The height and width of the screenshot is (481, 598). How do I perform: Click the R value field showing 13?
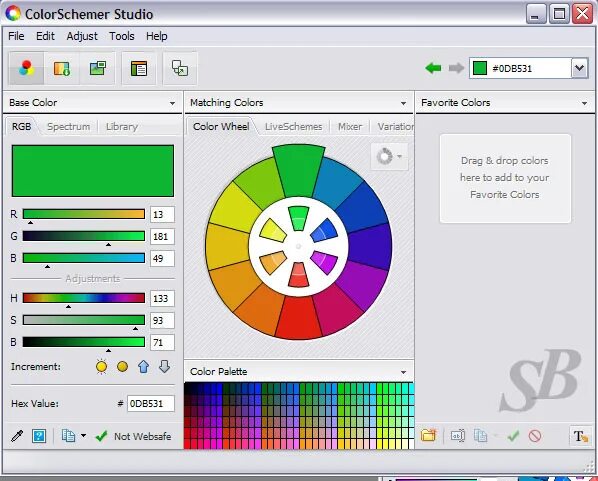point(162,214)
